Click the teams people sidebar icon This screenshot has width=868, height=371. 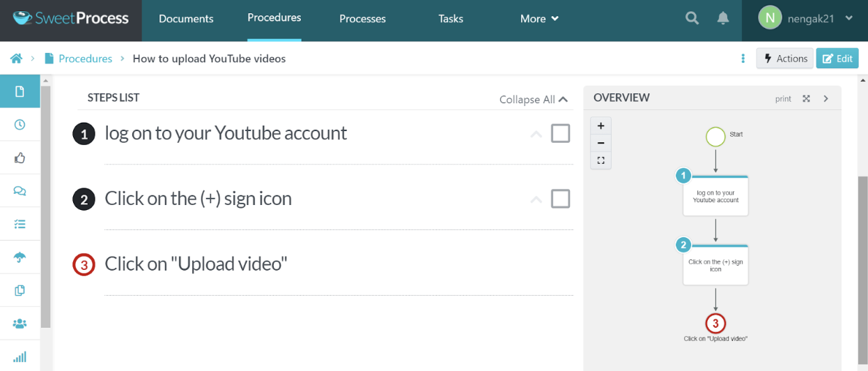[20, 324]
